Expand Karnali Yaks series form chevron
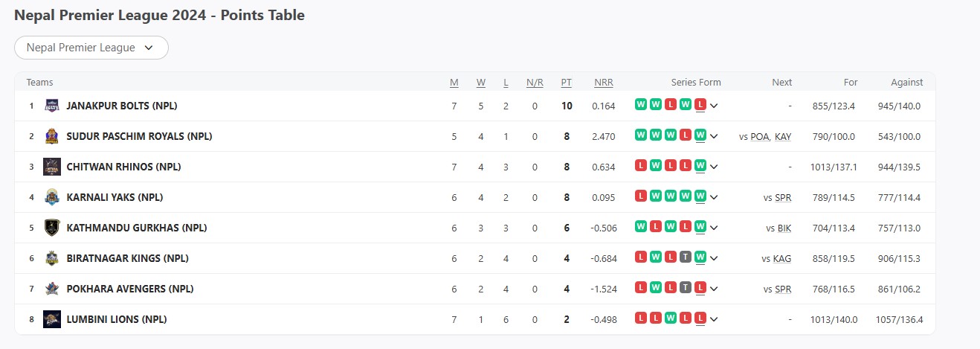The image size is (980, 349). [714, 197]
